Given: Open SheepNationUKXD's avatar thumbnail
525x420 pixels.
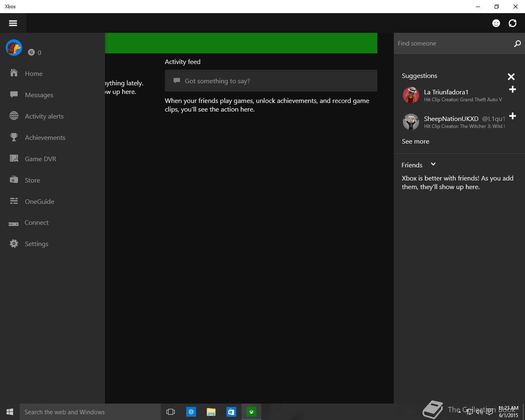Looking at the screenshot, I should pos(411,122).
